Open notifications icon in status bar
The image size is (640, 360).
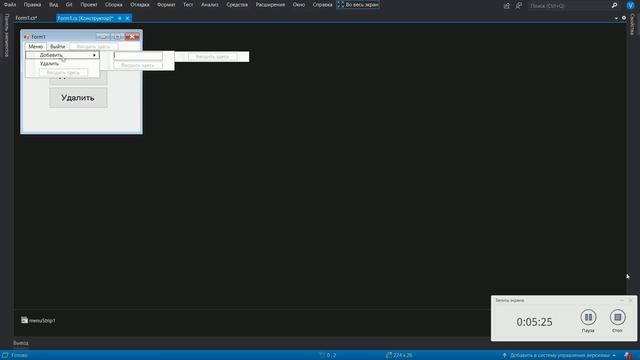point(628,356)
